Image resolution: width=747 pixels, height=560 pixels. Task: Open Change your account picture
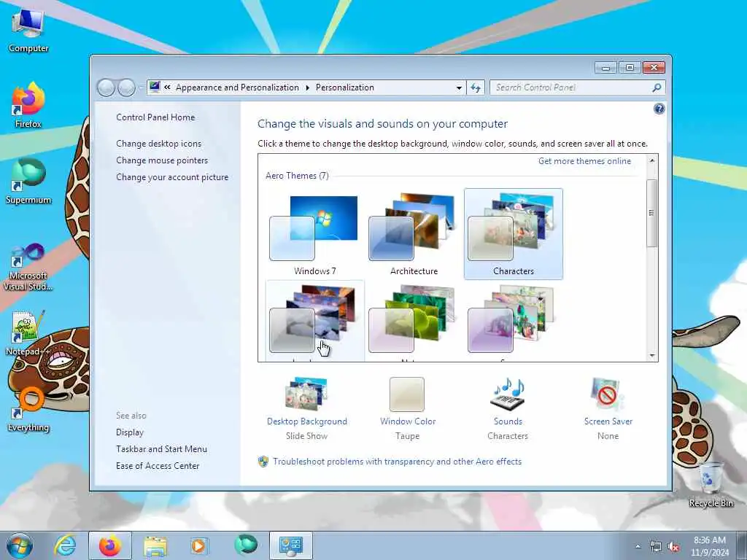tap(172, 177)
